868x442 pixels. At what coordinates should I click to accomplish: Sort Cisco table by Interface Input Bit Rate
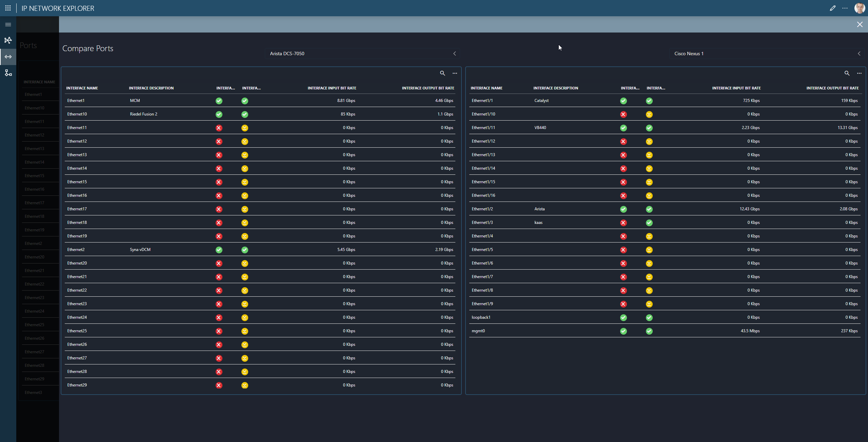736,88
